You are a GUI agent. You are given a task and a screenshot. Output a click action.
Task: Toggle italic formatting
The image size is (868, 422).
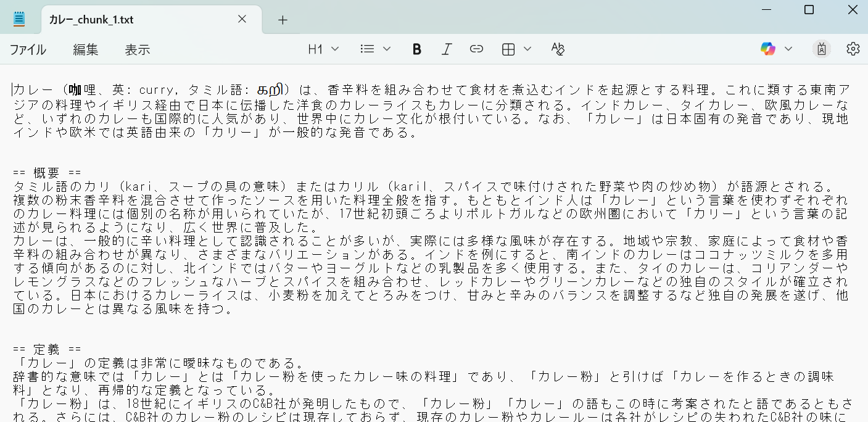click(447, 49)
